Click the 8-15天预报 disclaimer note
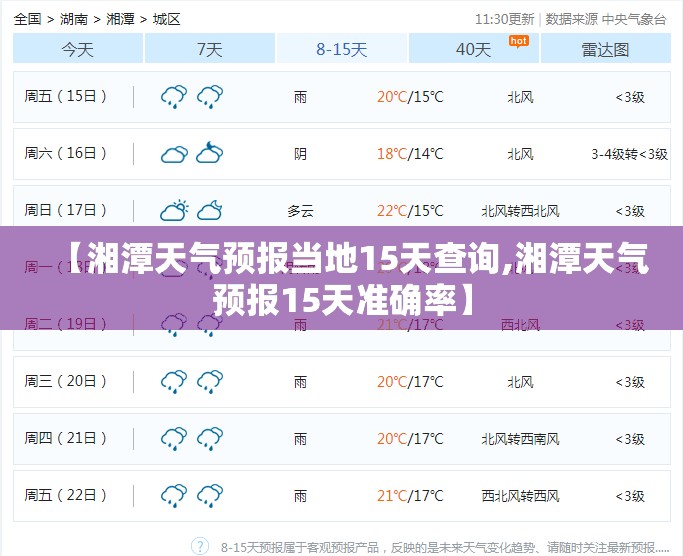Image resolution: width=683 pixels, height=556 pixels. (445, 547)
